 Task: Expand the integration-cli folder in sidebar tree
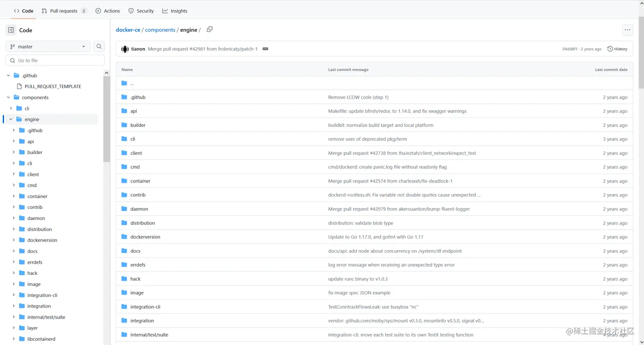click(x=14, y=295)
